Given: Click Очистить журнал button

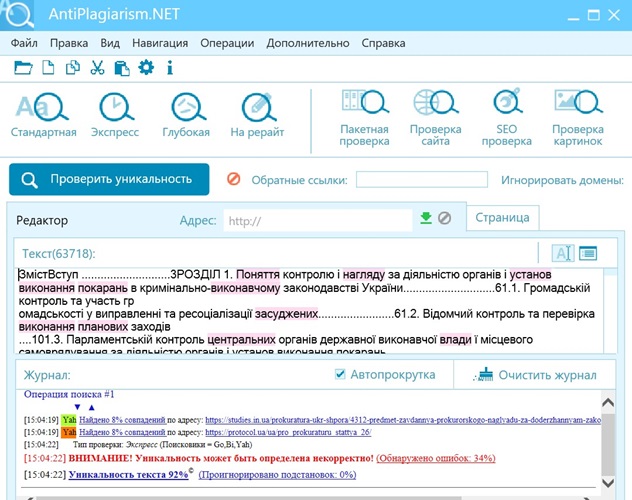Looking at the screenshot, I should point(535,375).
